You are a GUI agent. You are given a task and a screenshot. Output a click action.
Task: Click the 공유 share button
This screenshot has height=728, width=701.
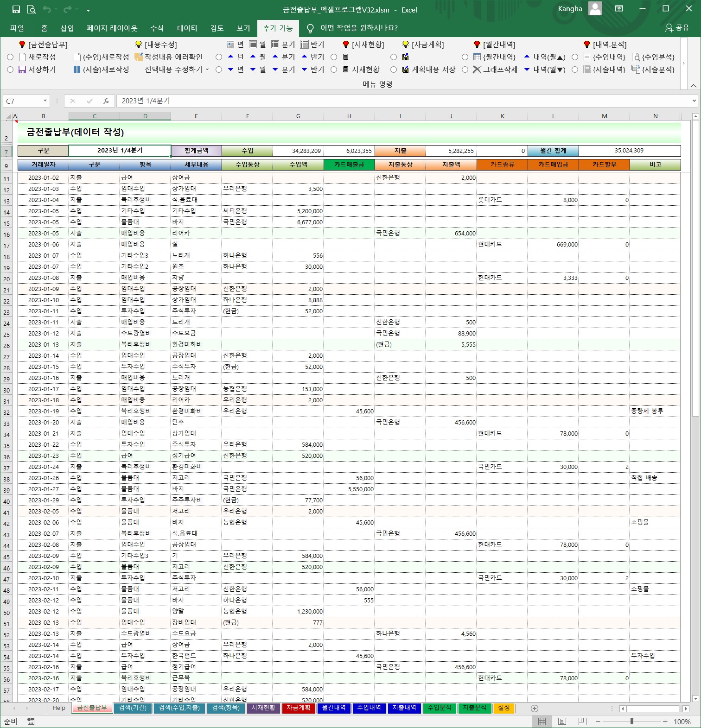[x=677, y=28]
